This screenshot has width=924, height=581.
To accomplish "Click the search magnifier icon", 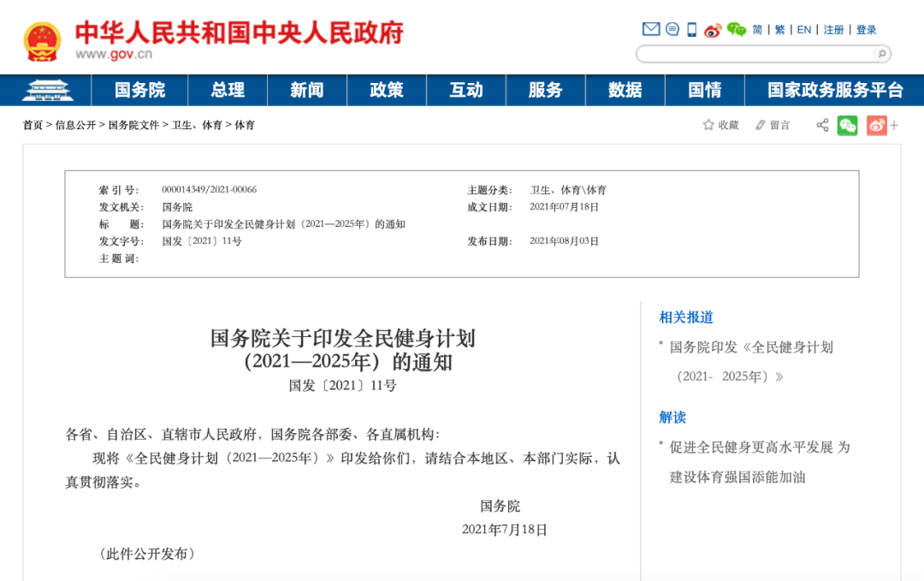I will coord(880,54).
